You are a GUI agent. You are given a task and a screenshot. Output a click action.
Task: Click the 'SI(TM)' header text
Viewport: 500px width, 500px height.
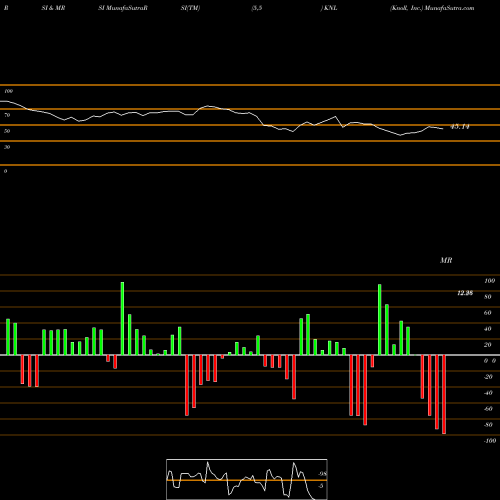click(190, 8)
